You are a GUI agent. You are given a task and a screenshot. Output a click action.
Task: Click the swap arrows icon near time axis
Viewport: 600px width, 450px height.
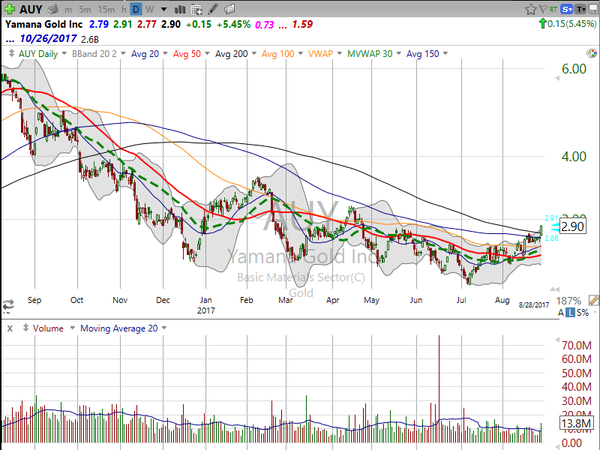click(x=8, y=305)
